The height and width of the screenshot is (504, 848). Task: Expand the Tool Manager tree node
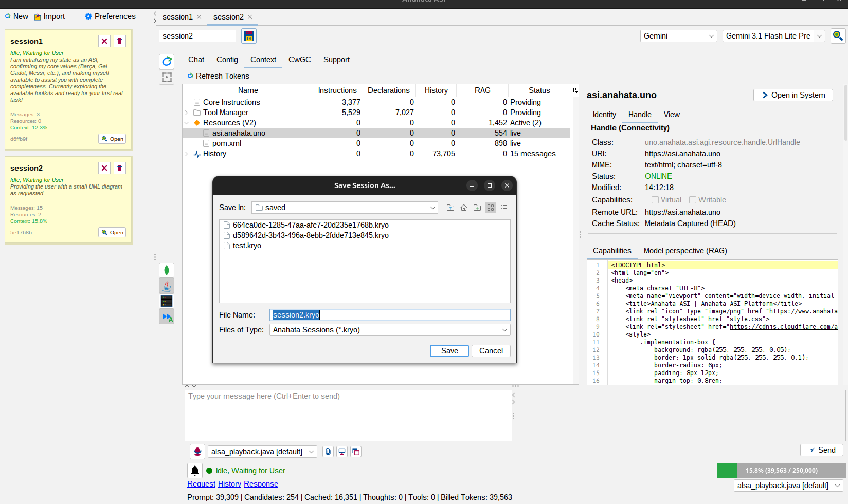click(186, 112)
